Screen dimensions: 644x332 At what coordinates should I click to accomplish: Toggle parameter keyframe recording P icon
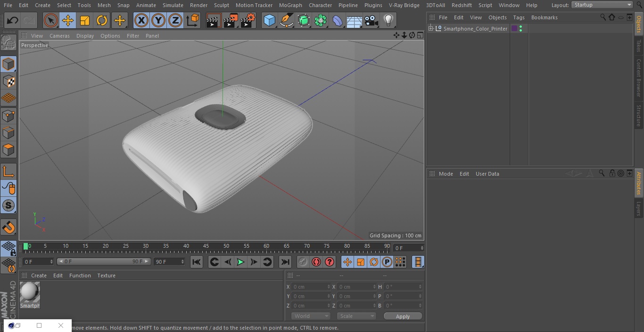click(387, 262)
